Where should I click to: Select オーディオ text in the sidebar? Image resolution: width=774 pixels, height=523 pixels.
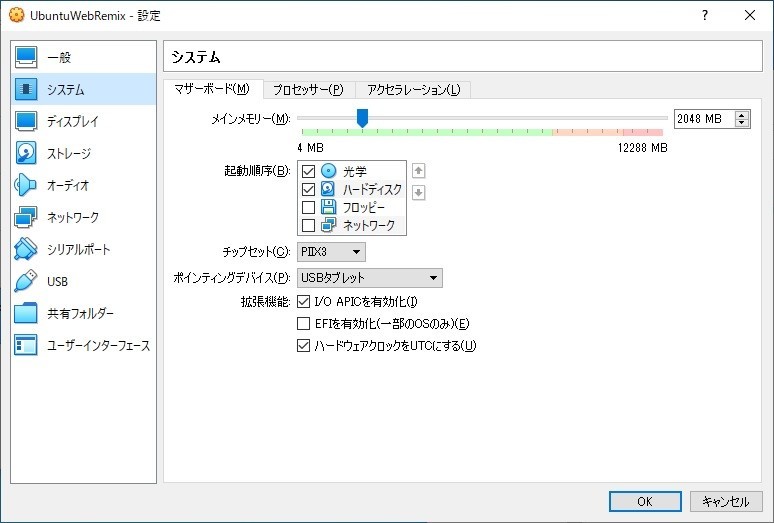[x=68, y=186]
